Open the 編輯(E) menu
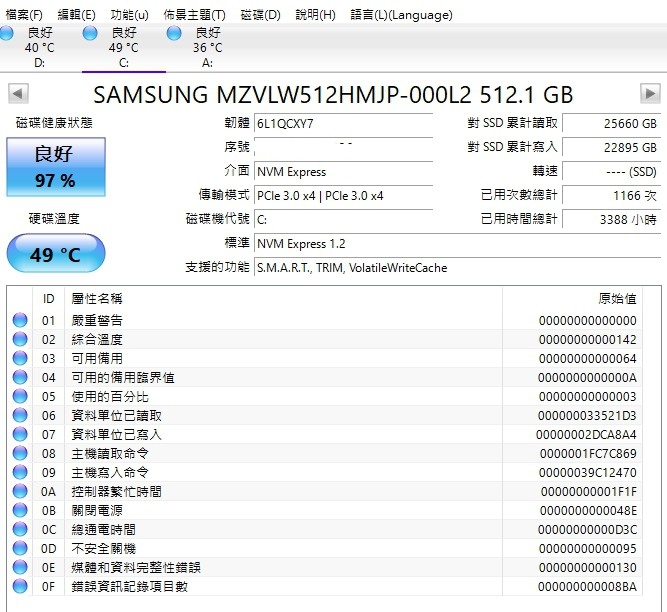 click(x=77, y=15)
